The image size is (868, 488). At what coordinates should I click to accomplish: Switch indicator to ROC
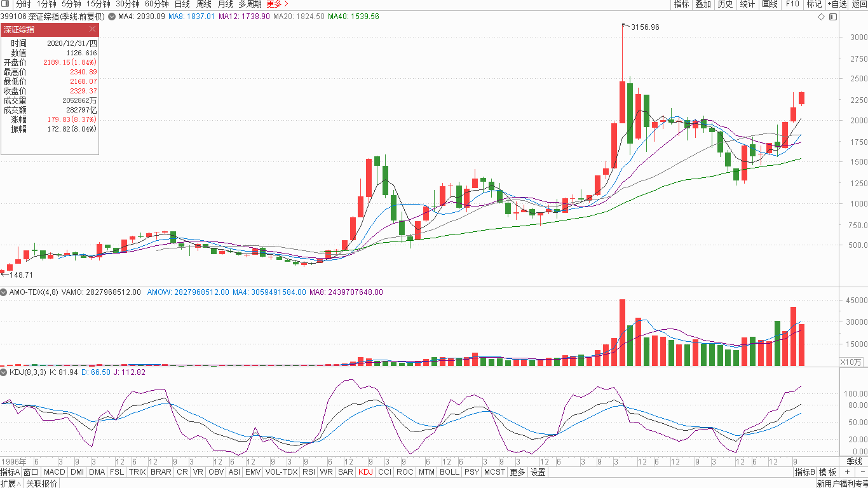tap(405, 472)
